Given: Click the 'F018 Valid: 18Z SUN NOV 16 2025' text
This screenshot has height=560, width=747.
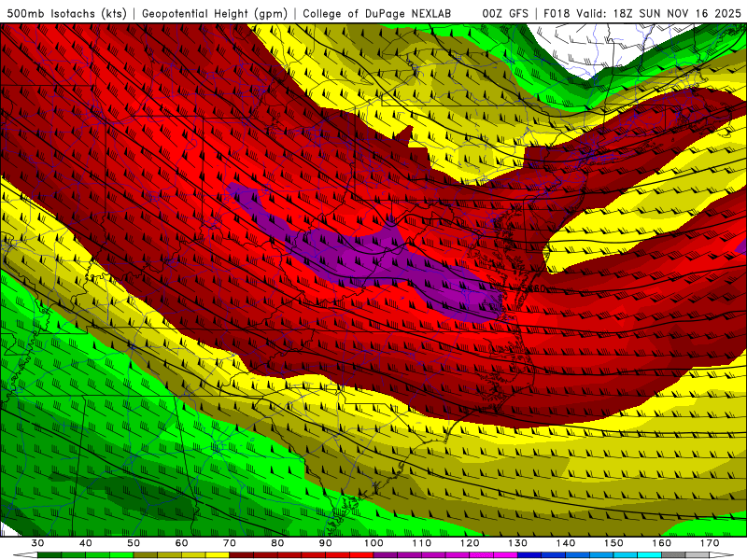Looking at the screenshot, I should (x=641, y=13).
